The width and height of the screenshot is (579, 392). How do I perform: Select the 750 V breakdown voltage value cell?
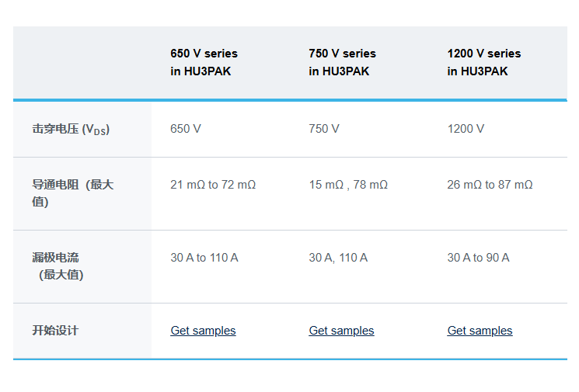324,129
